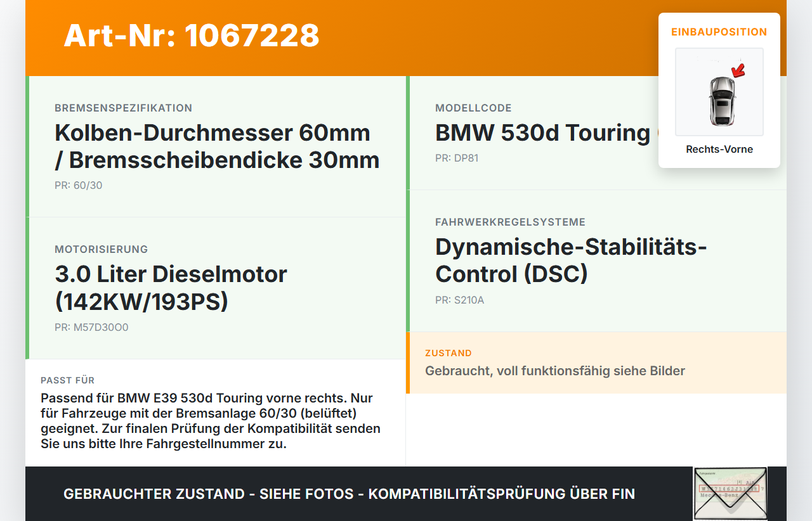Click the PR: S210A code
This screenshot has height=521, width=812.
point(459,300)
